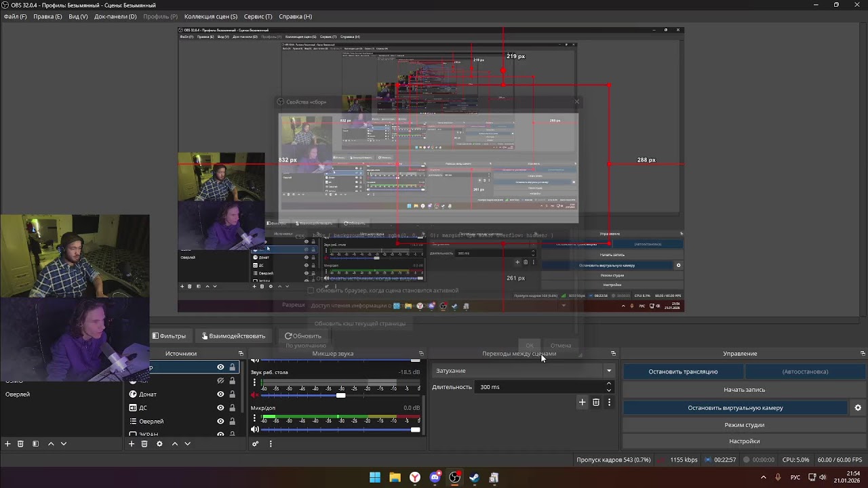
Task: Open Steam from taskbar
Action: coord(474,478)
